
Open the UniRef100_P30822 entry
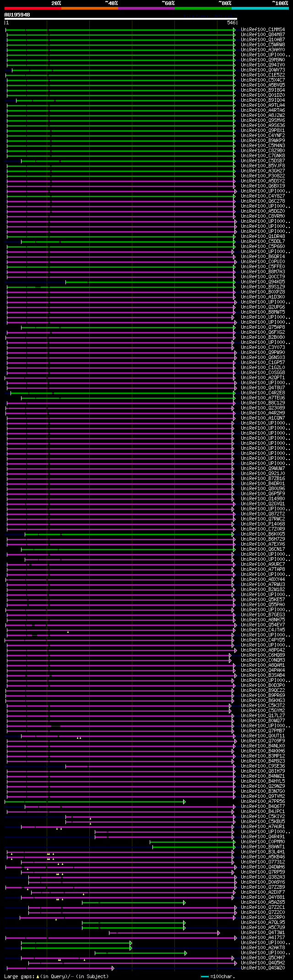click(x=263, y=176)
